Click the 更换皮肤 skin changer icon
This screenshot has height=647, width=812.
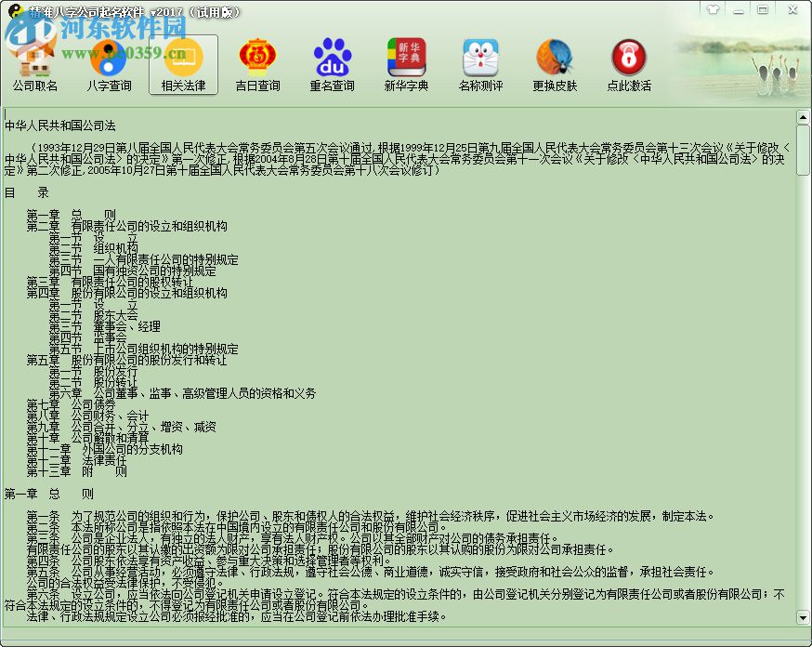555,58
